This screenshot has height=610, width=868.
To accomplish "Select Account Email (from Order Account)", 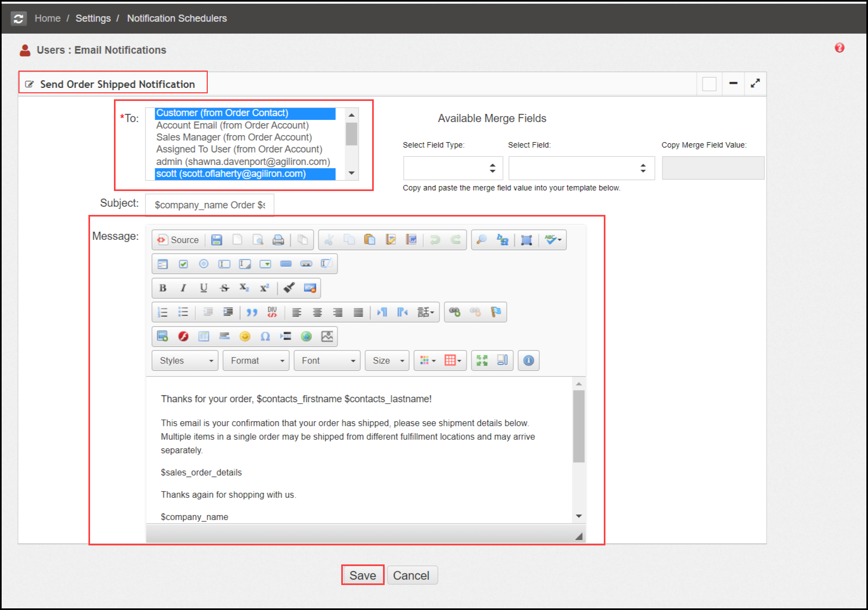I will [x=245, y=125].
